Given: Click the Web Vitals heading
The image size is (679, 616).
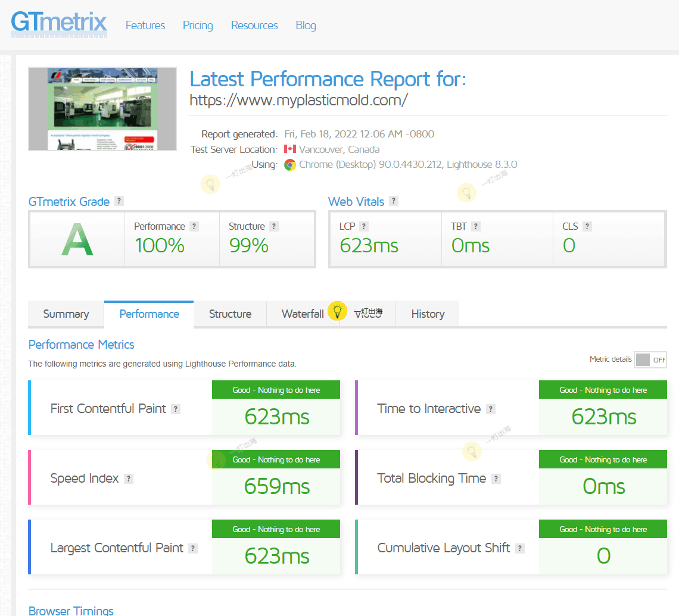Looking at the screenshot, I should pyautogui.click(x=356, y=202).
